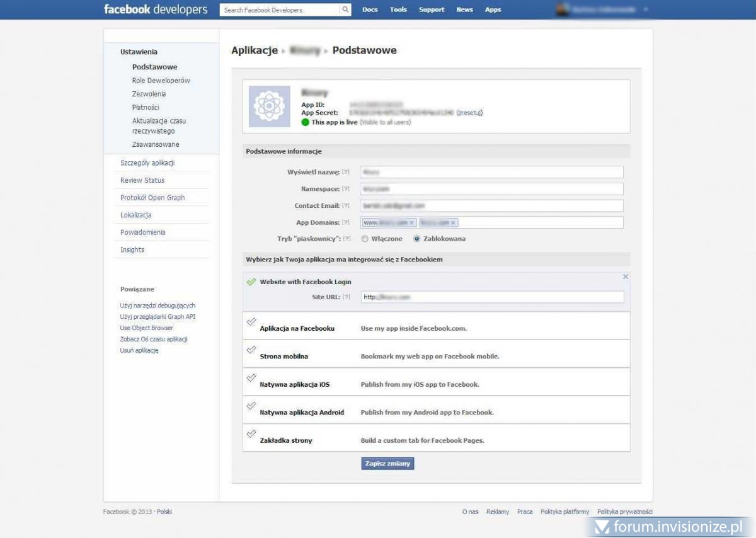Open the Docs menu in top bar
The image size is (756, 538).
(370, 10)
